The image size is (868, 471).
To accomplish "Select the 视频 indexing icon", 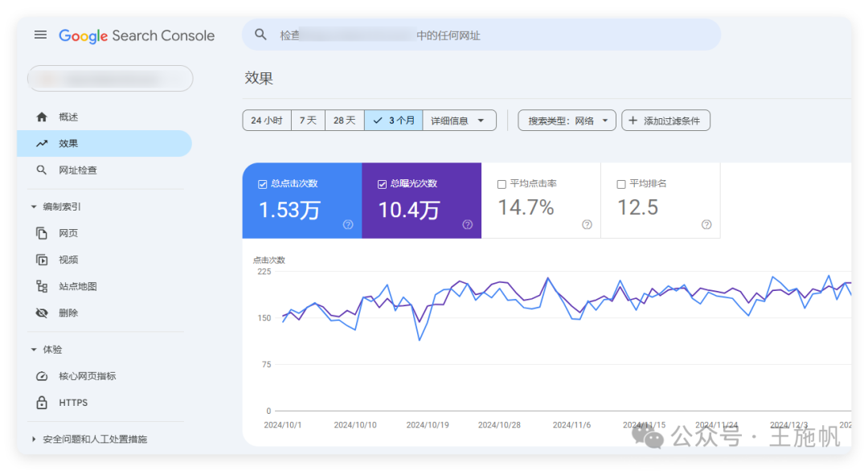I will (41, 259).
